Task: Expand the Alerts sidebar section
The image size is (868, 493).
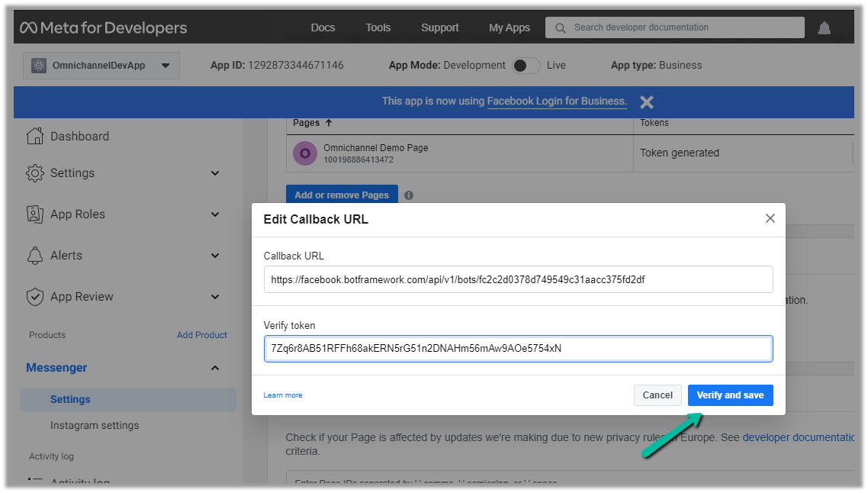Action: [215, 256]
